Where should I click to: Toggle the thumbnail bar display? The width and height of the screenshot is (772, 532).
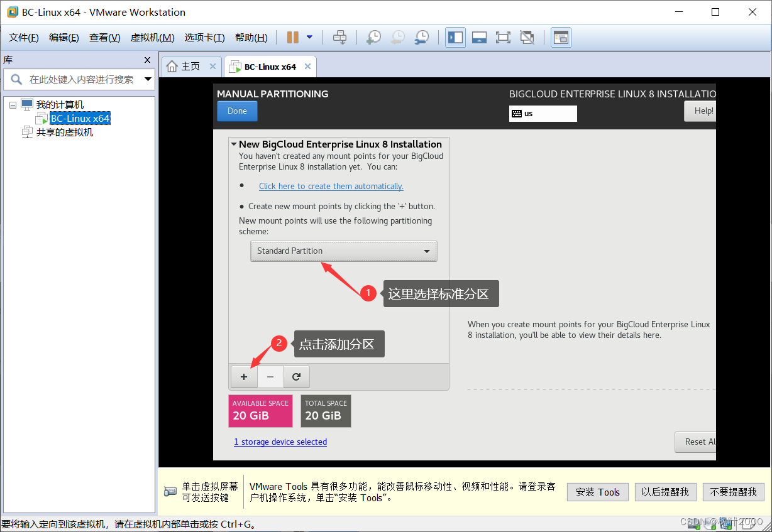tap(479, 37)
